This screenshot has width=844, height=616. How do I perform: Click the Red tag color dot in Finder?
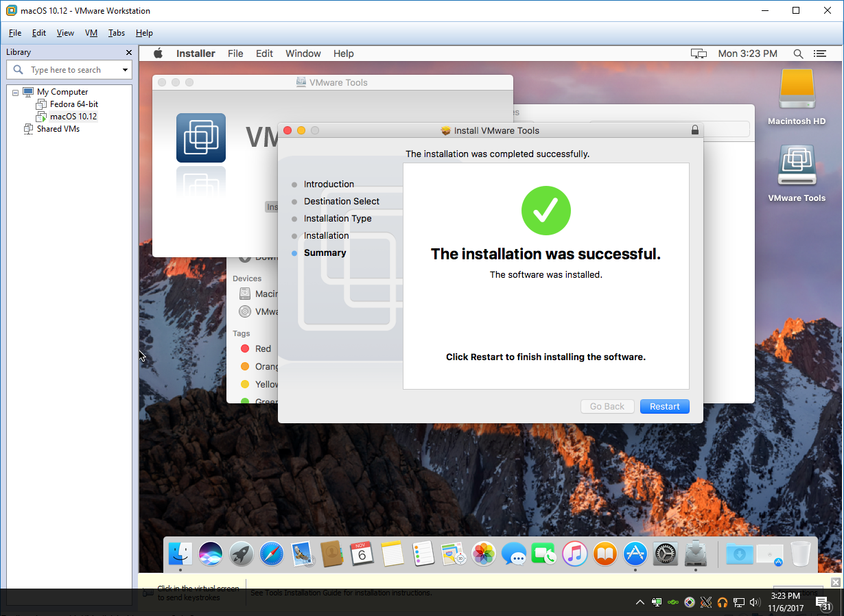coord(244,348)
